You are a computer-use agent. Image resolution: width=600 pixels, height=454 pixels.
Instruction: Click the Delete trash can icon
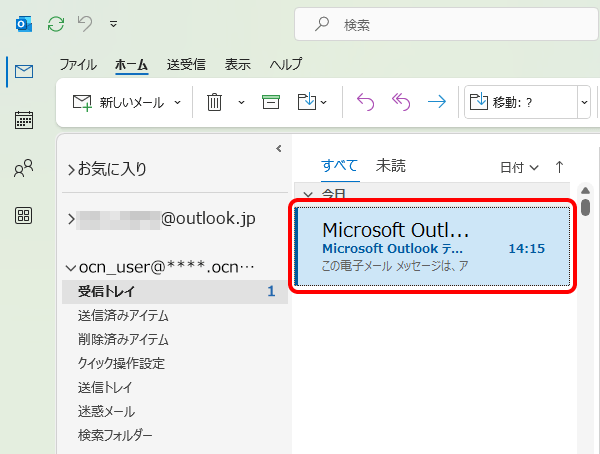pyautogui.click(x=214, y=101)
